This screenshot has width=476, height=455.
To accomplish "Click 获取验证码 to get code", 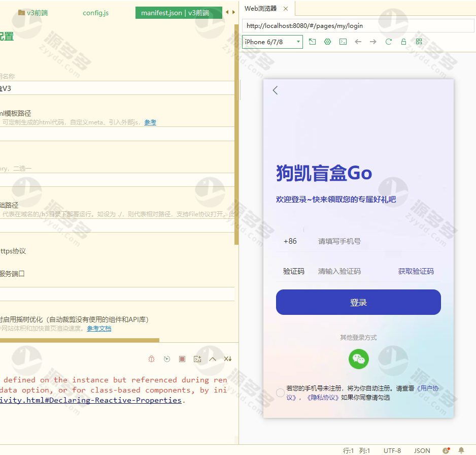I will (x=416, y=271).
